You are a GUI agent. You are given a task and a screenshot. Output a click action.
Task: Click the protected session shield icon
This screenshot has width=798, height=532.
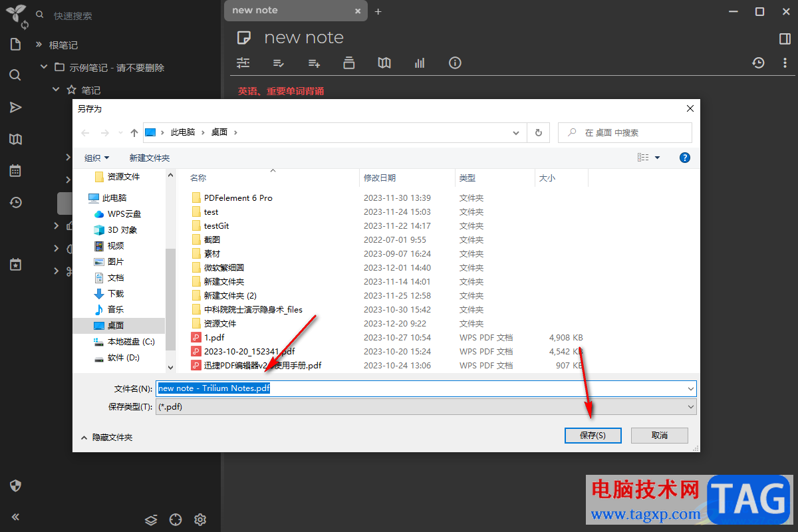(15, 485)
